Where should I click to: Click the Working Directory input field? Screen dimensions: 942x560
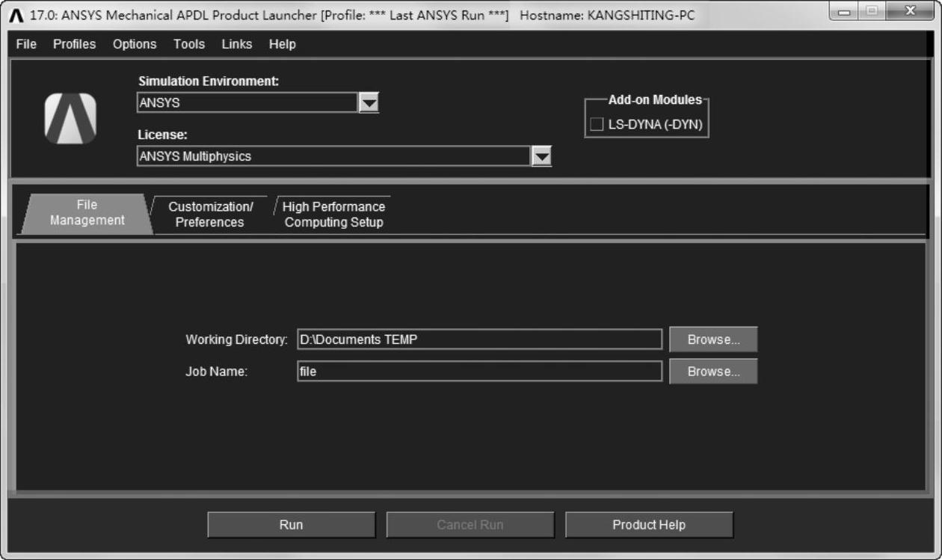[479, 339]
